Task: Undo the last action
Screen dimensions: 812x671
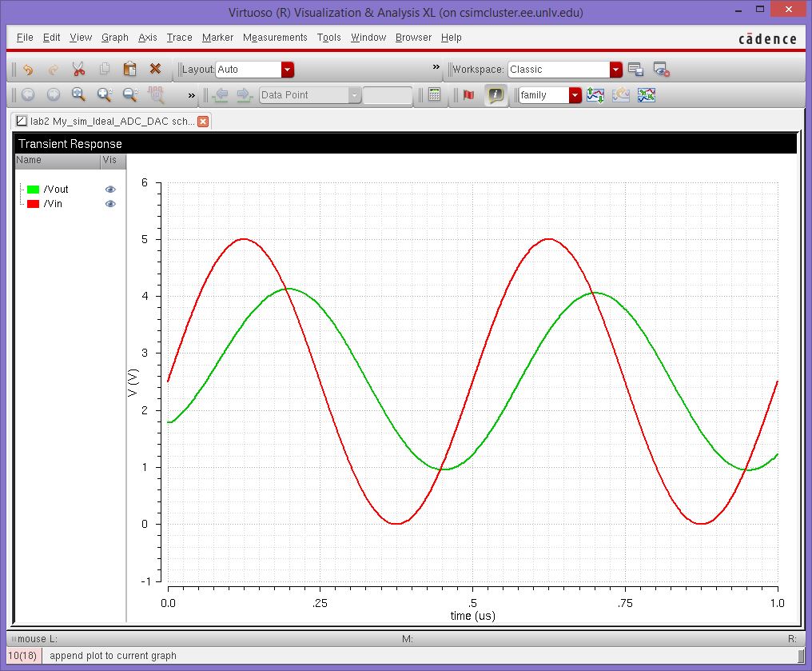Action: (26, 70)
